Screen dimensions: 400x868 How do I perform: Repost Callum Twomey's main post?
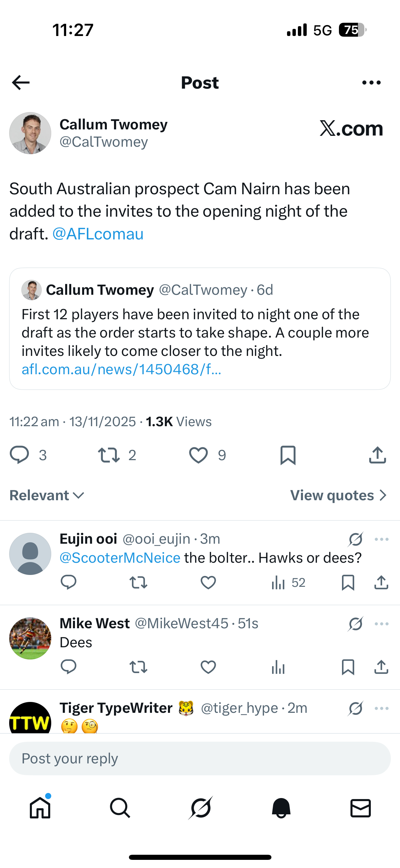[109, 455]
